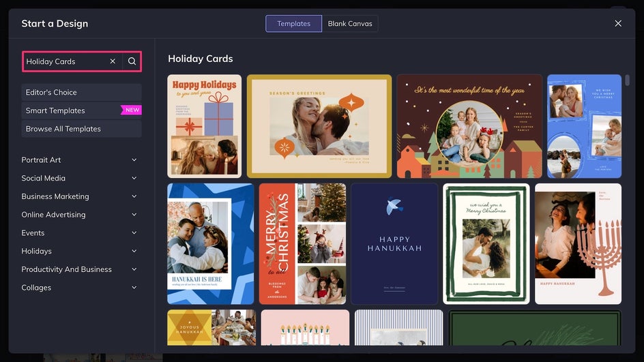Select the pink candles template

click(305, 327)
